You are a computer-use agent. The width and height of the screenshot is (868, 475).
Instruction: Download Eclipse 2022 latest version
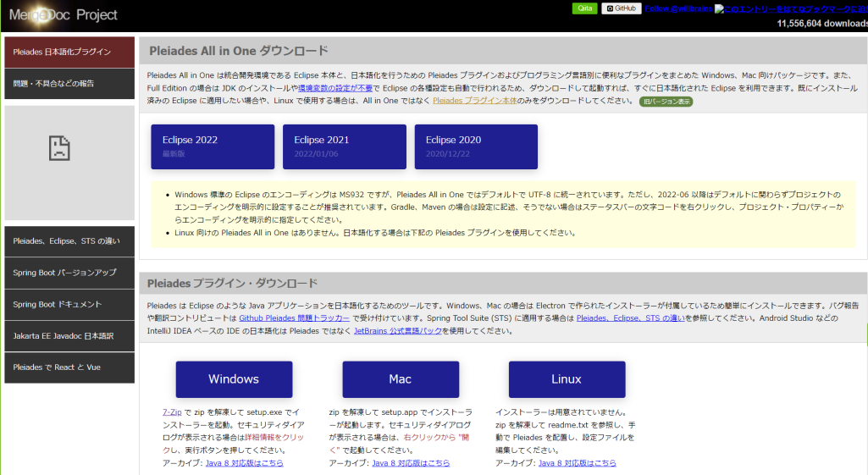pos(213,146)
